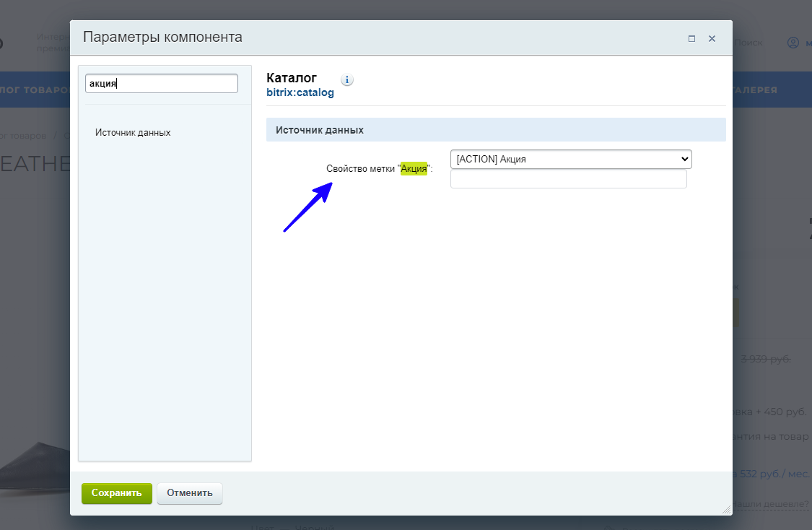Click the resize grip in dialog corner
Image resolution: width=812 pixels, height=530 pixels.
click(x=726, y=509)
